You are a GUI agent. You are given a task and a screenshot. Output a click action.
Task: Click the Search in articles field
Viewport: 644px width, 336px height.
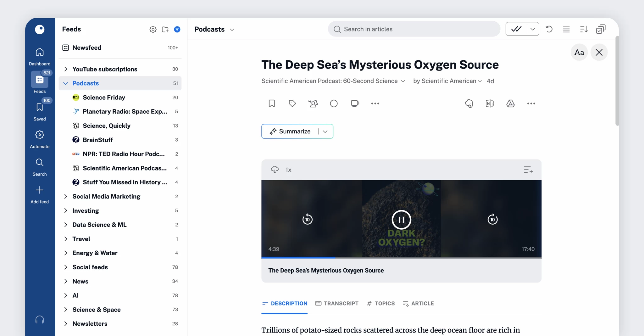click(x=414, y=29)
